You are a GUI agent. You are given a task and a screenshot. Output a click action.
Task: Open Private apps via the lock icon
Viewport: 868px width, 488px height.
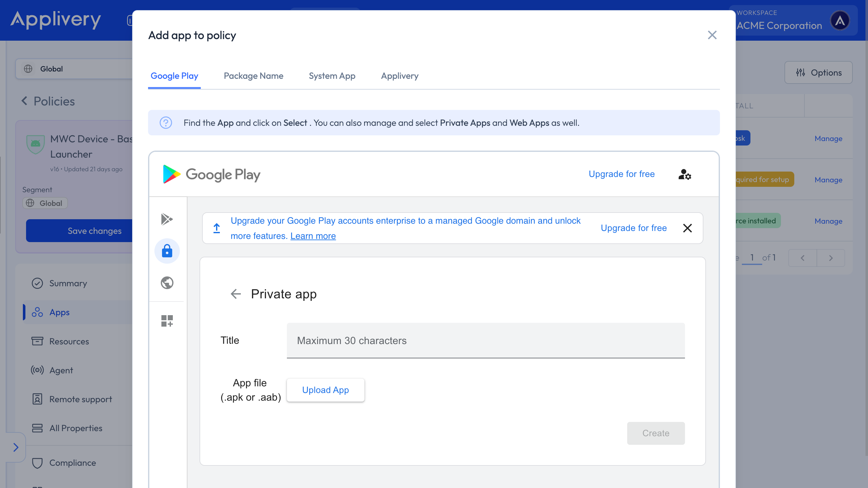(x=167, y=251)
